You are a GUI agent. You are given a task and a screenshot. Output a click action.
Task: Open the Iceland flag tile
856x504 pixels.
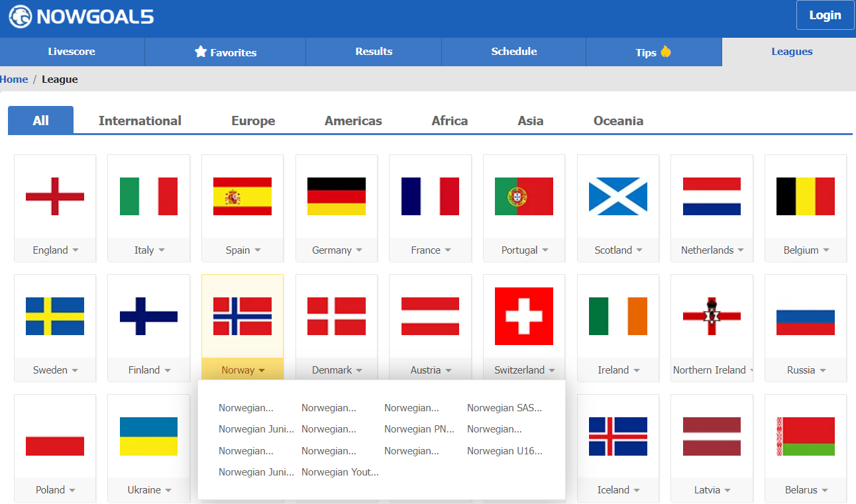(x=617, y=436)
